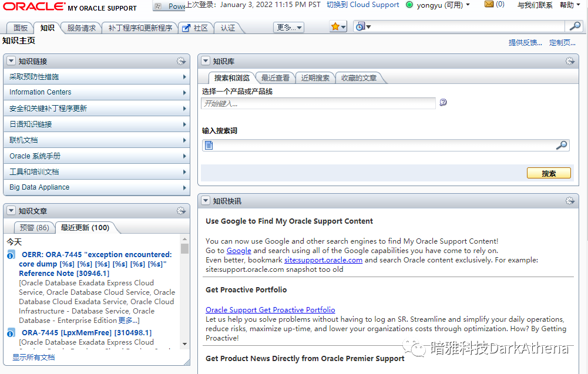Select the 知识 tab

tap(47, 28)
